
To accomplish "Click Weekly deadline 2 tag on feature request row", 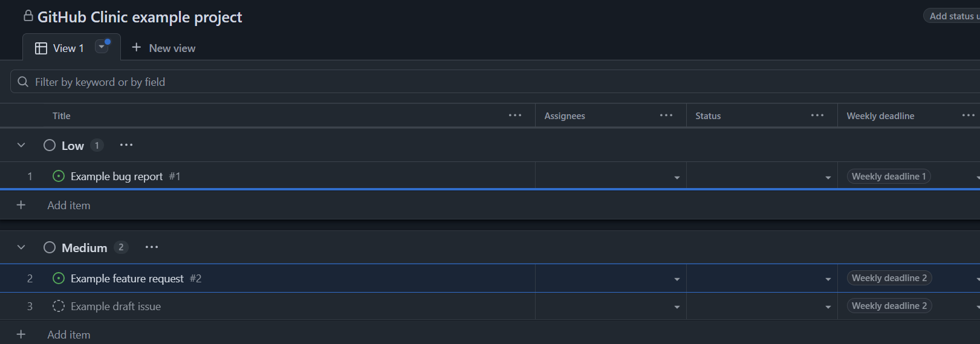I will 889,277.
